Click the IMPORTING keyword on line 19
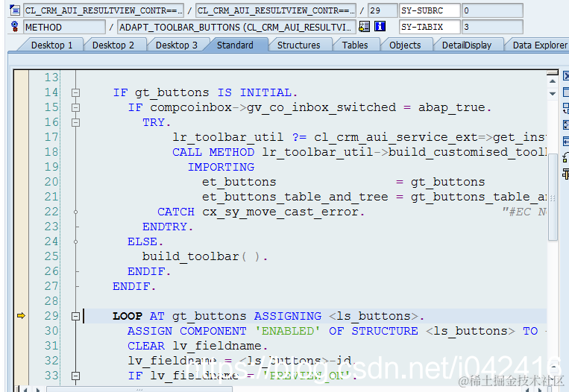Screen dimensions: 569x392 pos(221,167)
